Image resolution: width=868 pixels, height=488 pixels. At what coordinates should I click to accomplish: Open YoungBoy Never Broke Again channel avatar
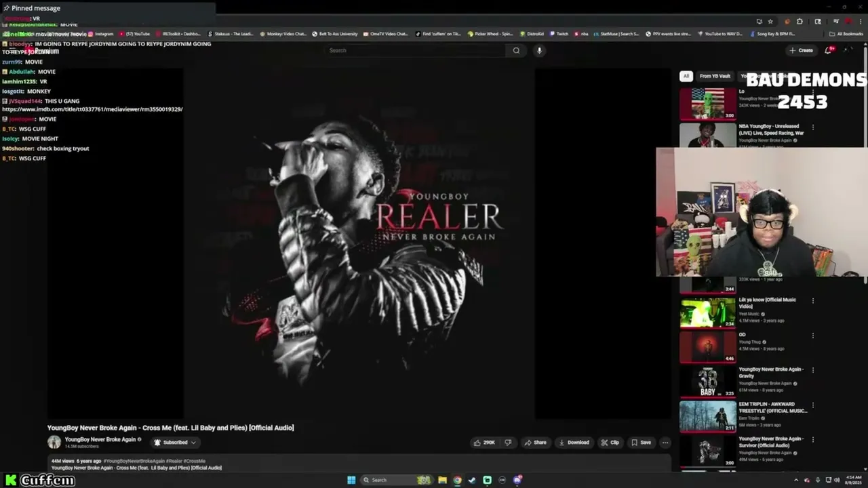tap(54, 443)
